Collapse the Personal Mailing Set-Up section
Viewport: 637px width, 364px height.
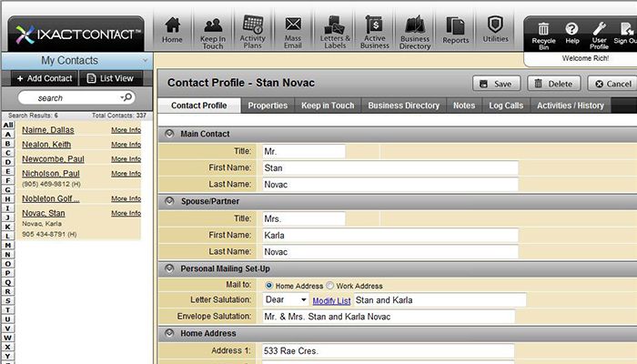(x=169, y=268)
